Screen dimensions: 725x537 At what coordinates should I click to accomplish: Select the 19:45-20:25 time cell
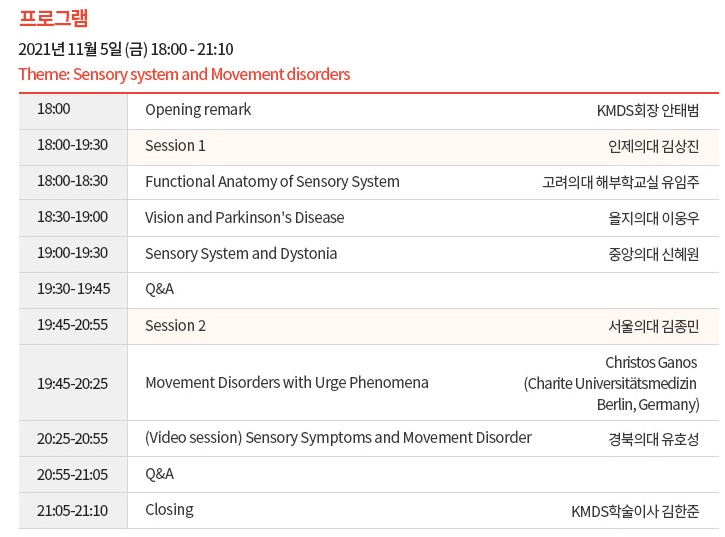[72, 383]
